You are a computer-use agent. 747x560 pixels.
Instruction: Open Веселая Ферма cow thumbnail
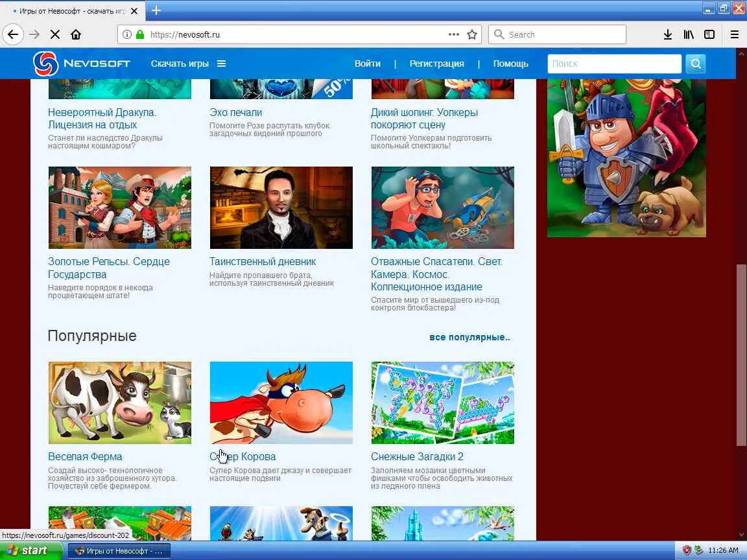click(119, 403)
